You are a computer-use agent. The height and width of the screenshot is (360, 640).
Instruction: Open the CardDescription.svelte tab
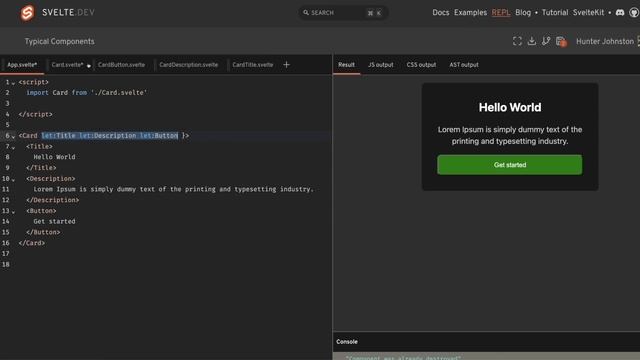189,64
